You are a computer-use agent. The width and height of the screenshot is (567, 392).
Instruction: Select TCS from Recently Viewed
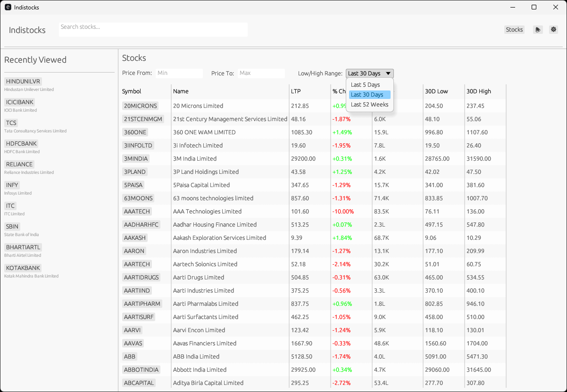coord(11,122)
